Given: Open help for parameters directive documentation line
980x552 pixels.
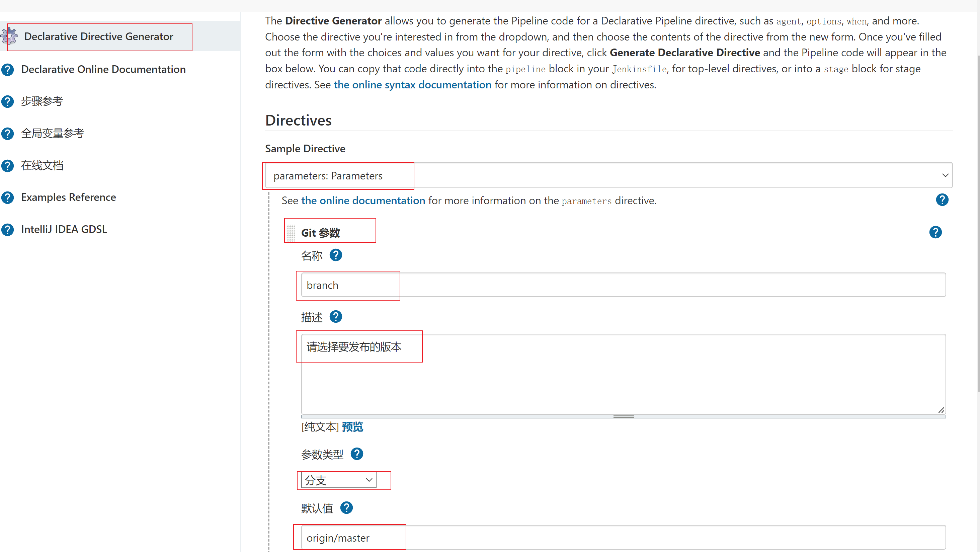Looking at the screenshot, I should [942, 200].
